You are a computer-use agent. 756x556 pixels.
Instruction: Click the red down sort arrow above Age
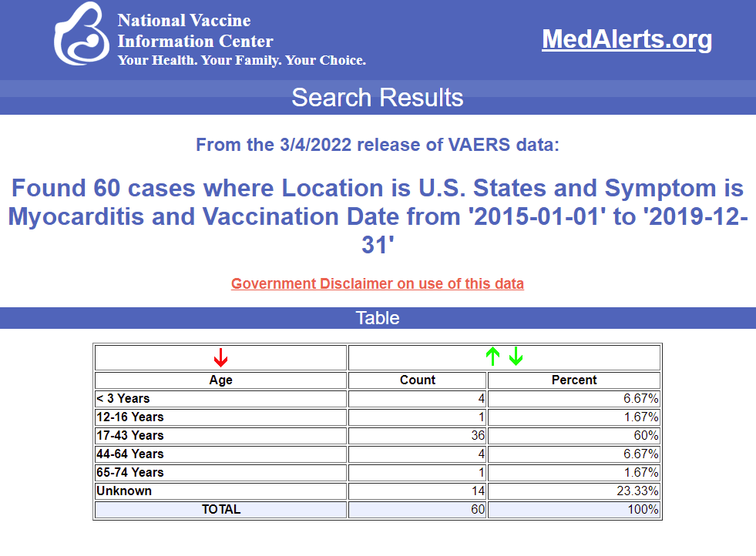[221, 357]
